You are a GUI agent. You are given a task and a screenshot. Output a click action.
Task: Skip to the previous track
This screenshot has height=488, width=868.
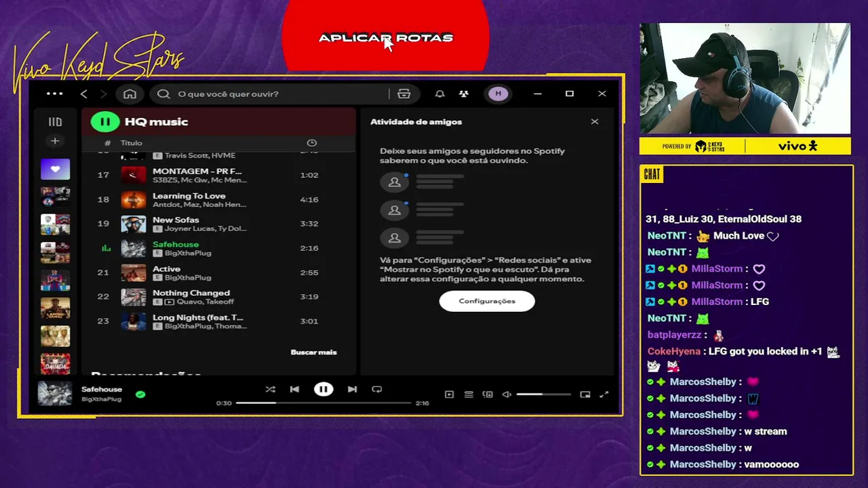pos(294,389)
